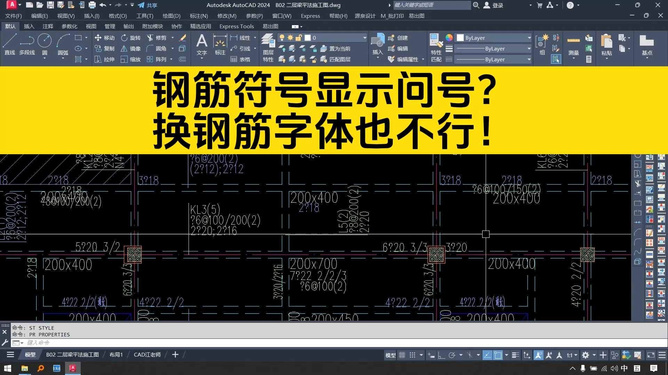Click the Plot/Print icon in quick access toolbar
Viewport: 668px width, 375px height.
[x=92, y=5]
